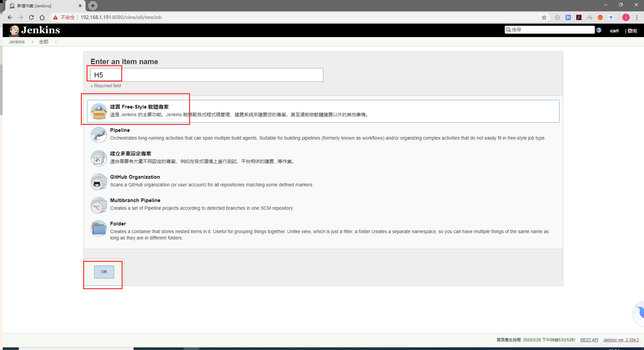Screen dimensions: 644x350
Task: Reload the page with refresh icon
Action: coord(31,17)
